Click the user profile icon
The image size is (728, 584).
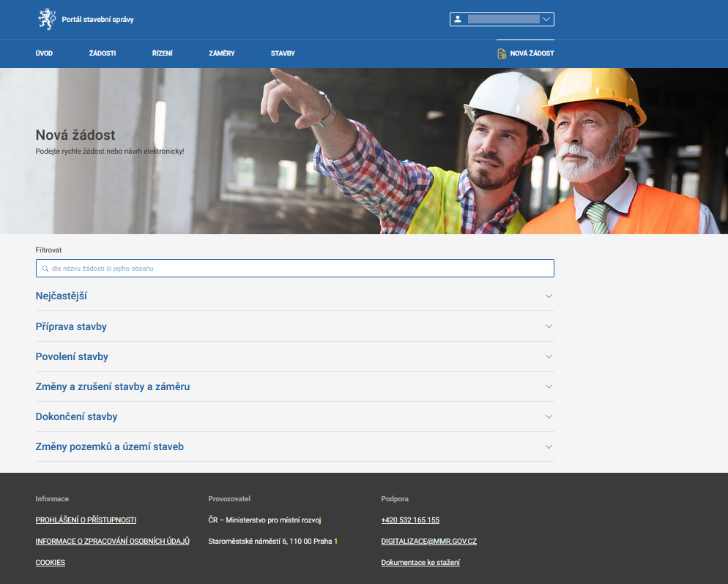[x=458, y=20]
